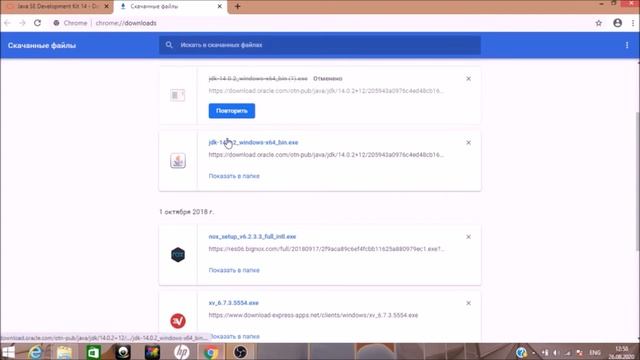Open the oracle.com URL of the completed jdk download
Viewport: 640px width, 360px height.
point(326,155)
